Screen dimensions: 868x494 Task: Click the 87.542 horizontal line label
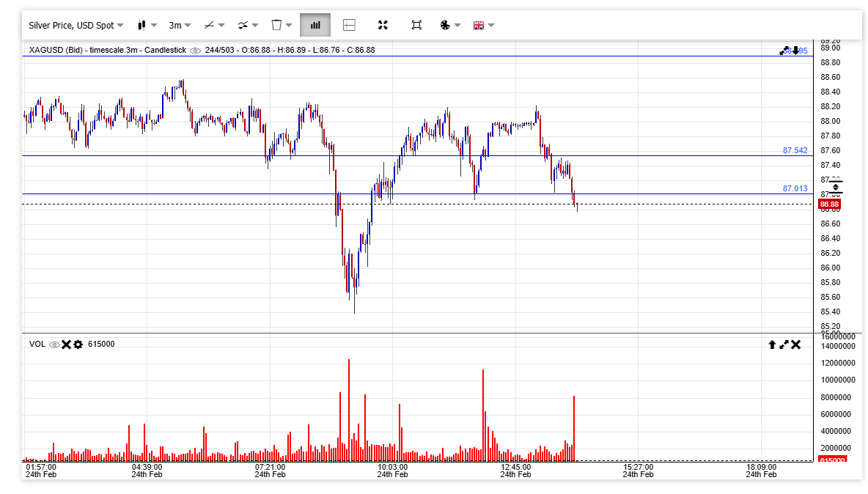tap(795, 150)
